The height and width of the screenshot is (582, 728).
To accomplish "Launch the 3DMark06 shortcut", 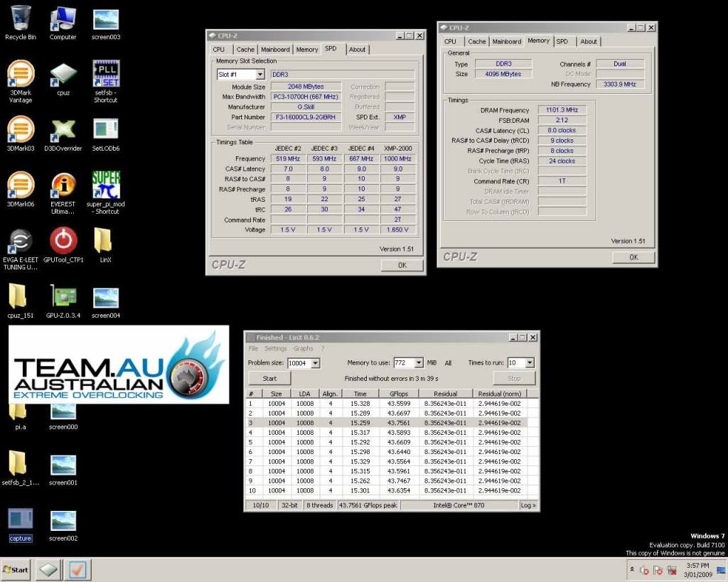I will [x=20, y=189].
